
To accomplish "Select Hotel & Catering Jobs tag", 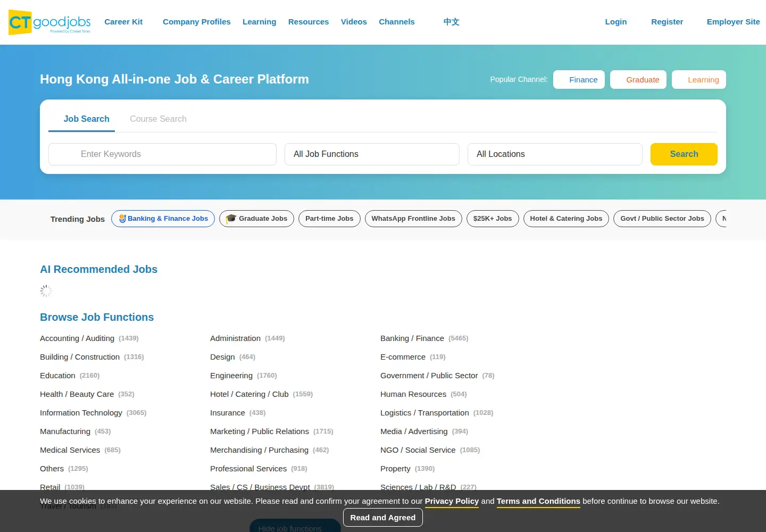I will pyautogui.click(x=566, y=219).
